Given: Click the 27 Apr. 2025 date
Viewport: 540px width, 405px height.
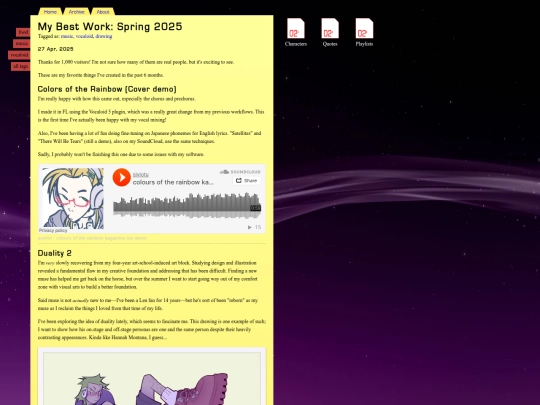Looking at the screenshot, I should point(56,49).
